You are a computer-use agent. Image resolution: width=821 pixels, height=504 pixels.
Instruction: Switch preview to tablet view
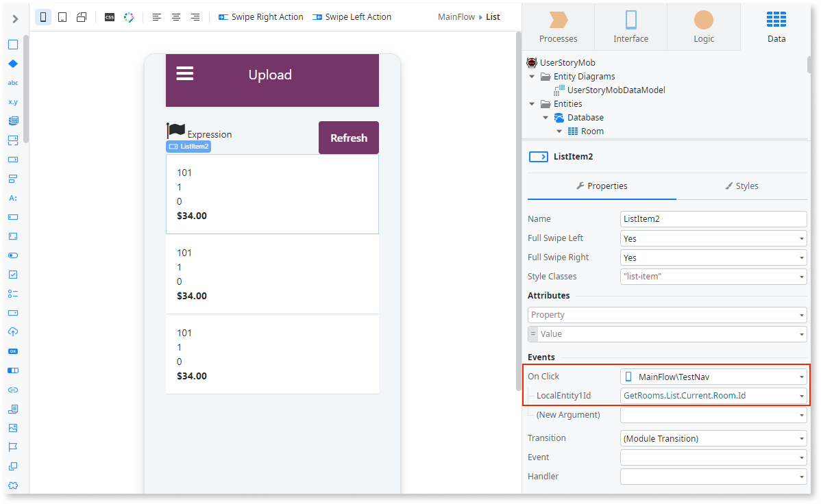point(62,16)
